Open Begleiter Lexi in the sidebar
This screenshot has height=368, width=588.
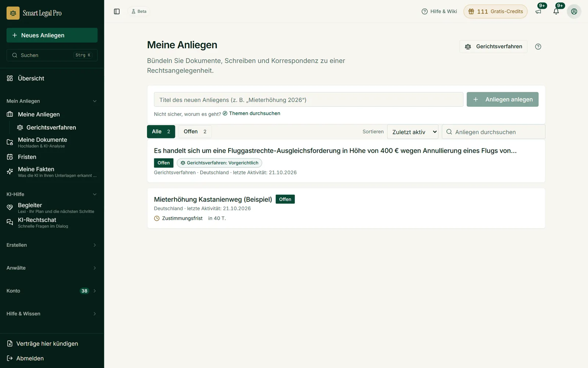tap(52, 208)
